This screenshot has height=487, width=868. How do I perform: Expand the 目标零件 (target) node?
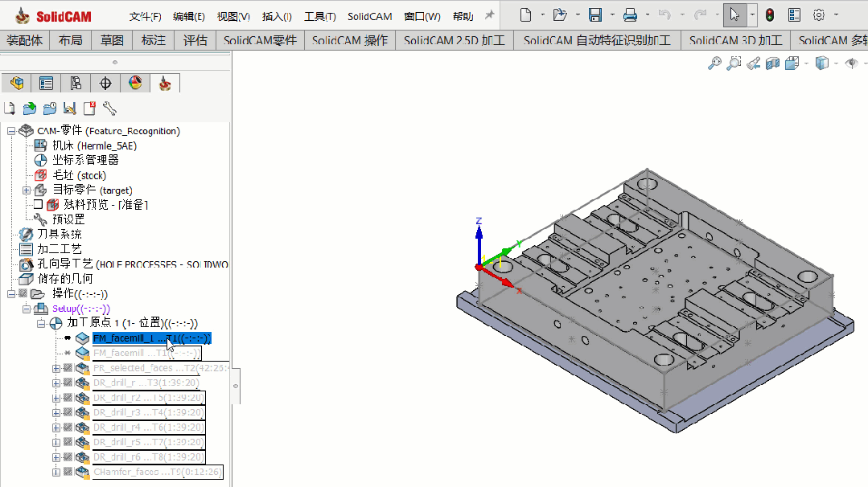pos(26,190)
